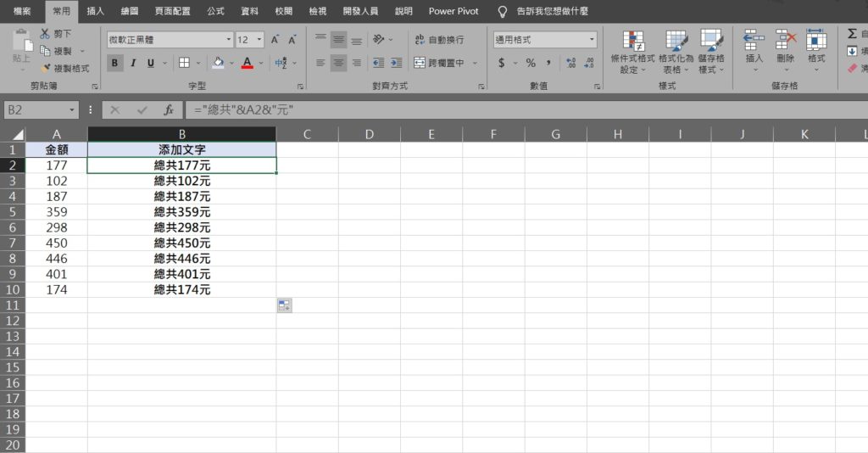Switch to the Page Layout (頁面配置) tab
The height and width of the screenshot is (453, 868).
coord(172,11)
